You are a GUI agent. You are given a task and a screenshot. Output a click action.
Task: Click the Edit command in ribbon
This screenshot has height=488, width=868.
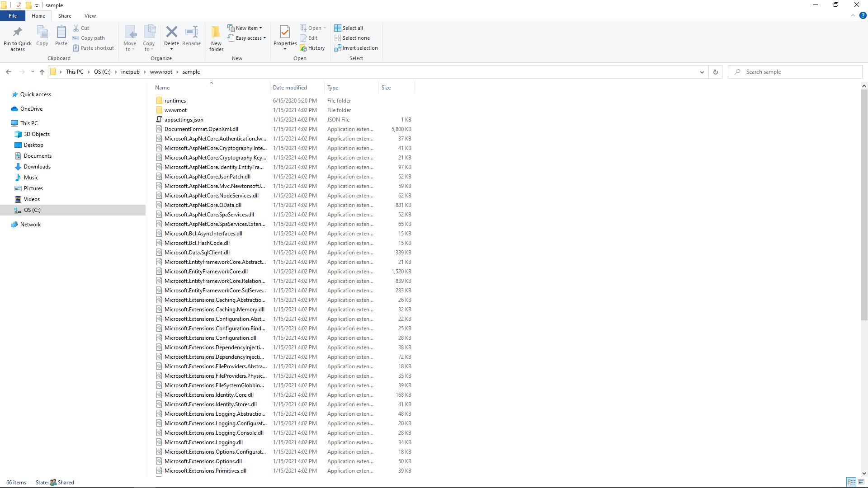(x=309, y=38)
